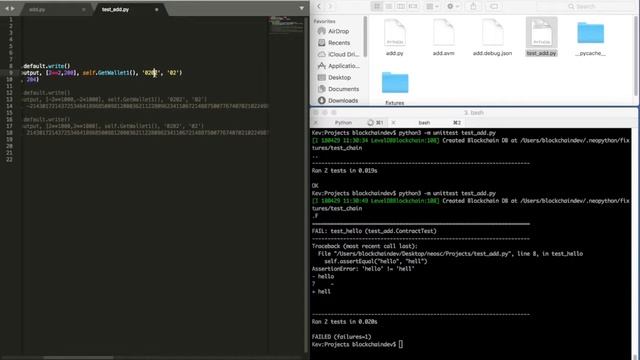Click unsaved dot on test_add.py tab
Viewport: 640px width, 360px height.
[156, 9]
